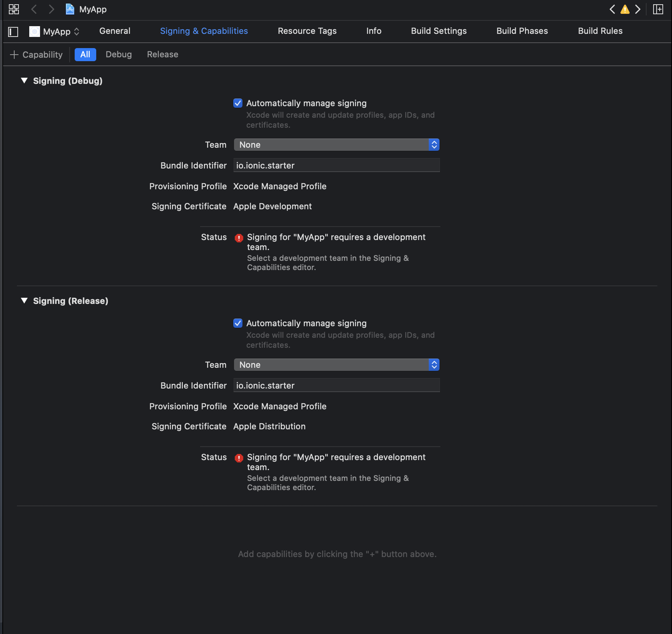
Task: Go forward with the right navigation arrow
Action: tap(51, 9)
